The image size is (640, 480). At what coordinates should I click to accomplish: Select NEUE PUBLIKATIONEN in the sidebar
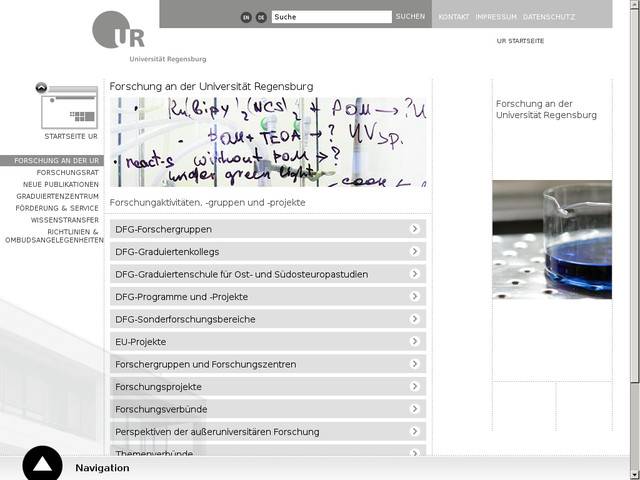click(61, 184)
